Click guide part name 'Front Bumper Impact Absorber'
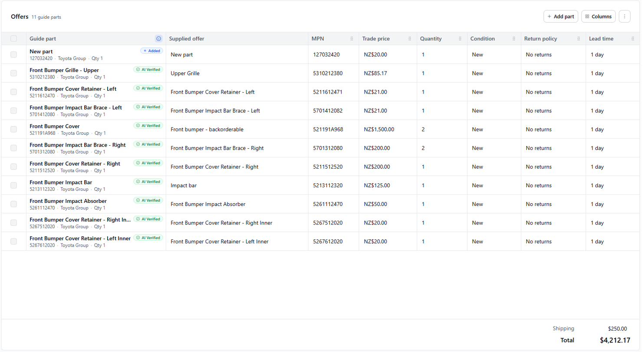The width and height of the screenshot is (644, 352). click(x=68, y=201)
